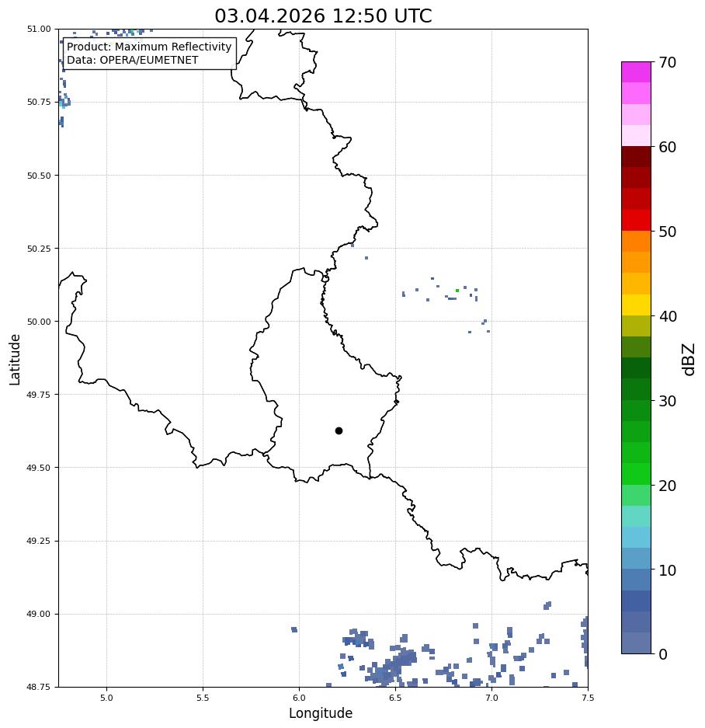This screenshot has width=705, height=728.
Task: Click the "Longitude" axis label
Action: tap(321, 713)
